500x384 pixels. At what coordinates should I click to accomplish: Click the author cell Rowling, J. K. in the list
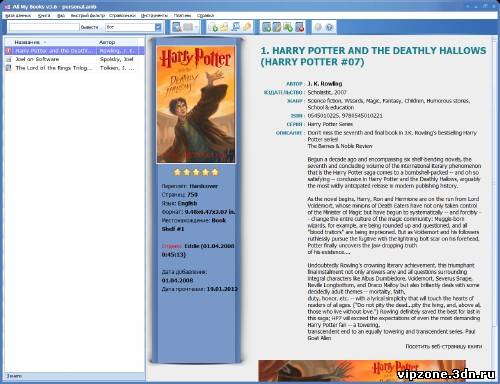point(117,51)
